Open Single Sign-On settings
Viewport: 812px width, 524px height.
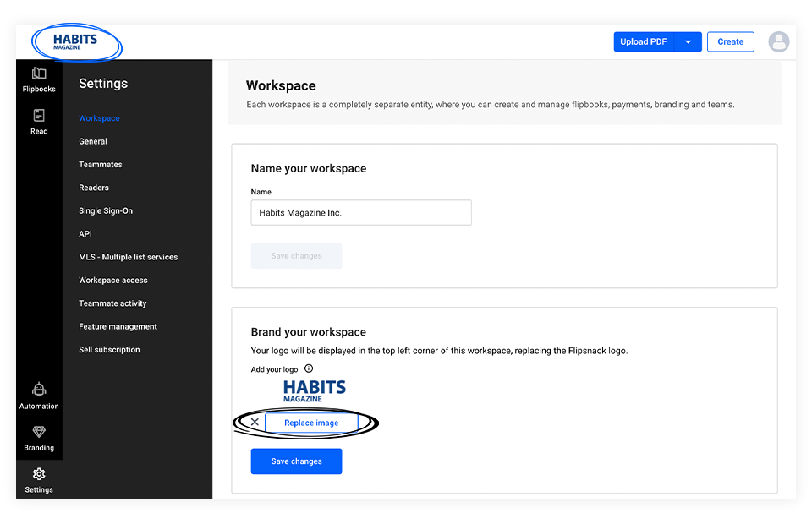pyautogui.click(x=106, y=211)
